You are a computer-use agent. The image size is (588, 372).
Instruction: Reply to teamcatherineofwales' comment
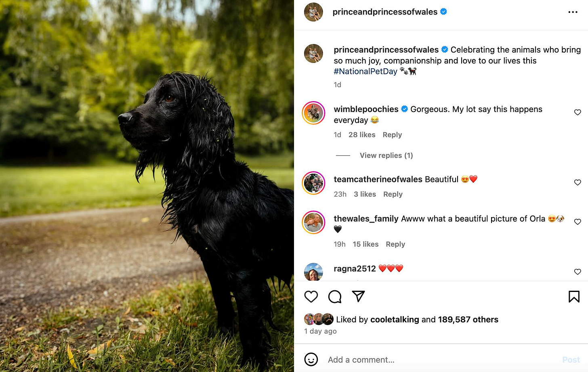tap(393, 194)
